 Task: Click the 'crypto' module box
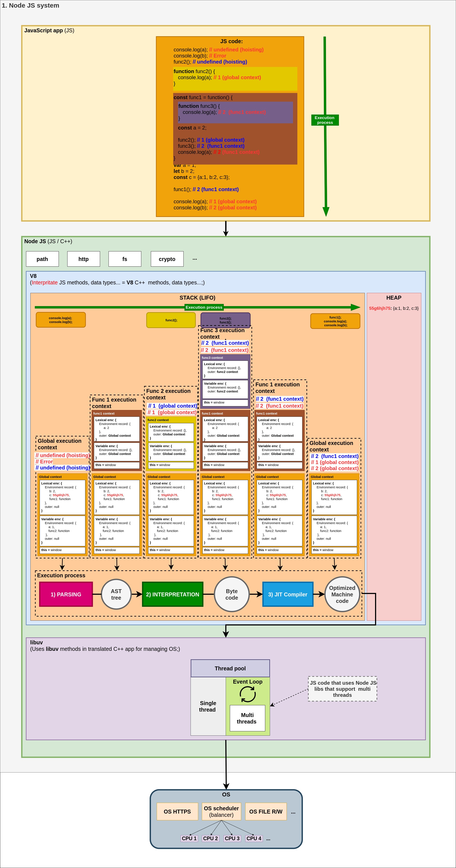tap(167, 259)
